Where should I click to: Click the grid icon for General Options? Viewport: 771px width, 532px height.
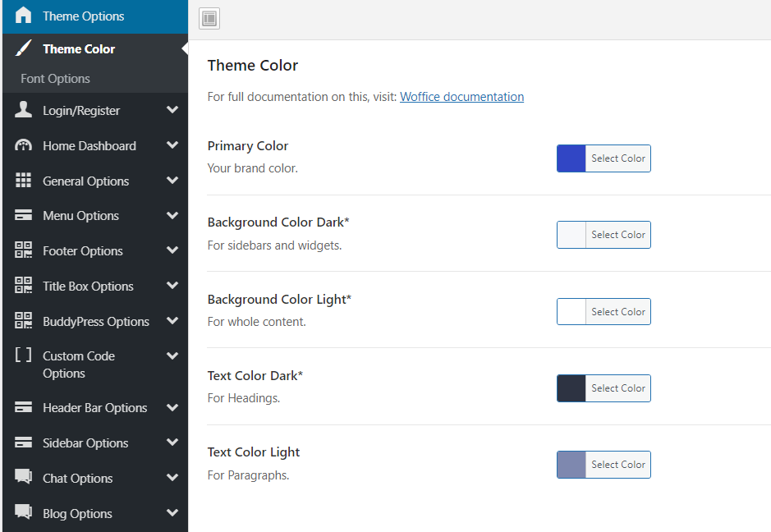(x=24, y=181)
